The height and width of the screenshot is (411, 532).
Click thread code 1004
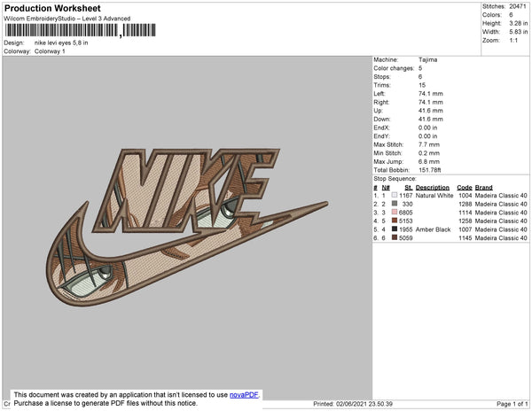click(x=465, y=196)
